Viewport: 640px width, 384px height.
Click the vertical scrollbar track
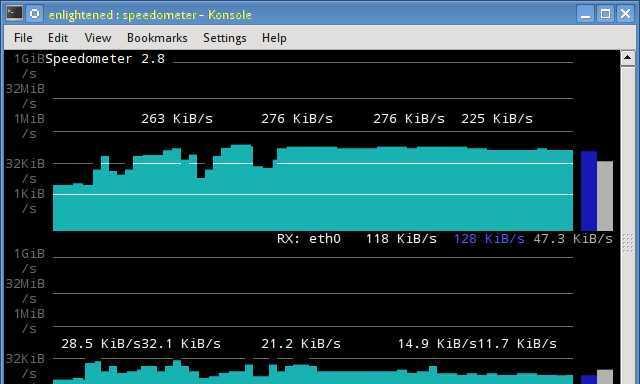point(627,224)
